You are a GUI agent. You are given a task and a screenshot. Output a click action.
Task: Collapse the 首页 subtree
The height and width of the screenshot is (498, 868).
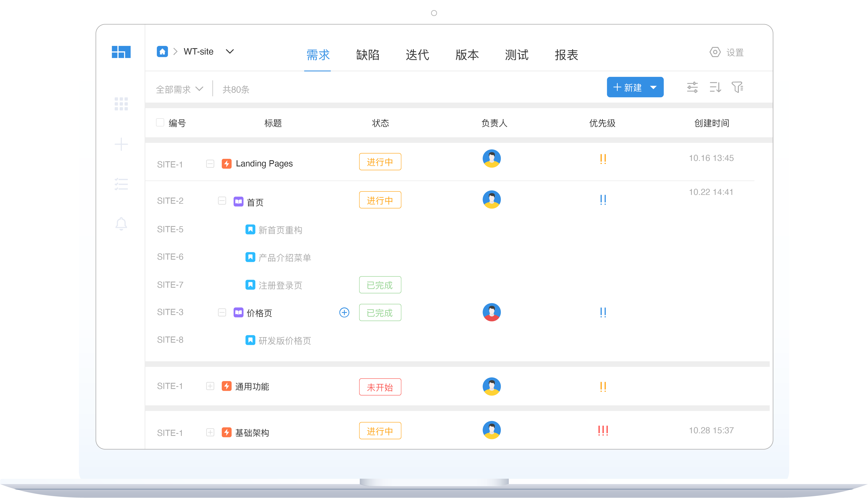pos(222,201)
